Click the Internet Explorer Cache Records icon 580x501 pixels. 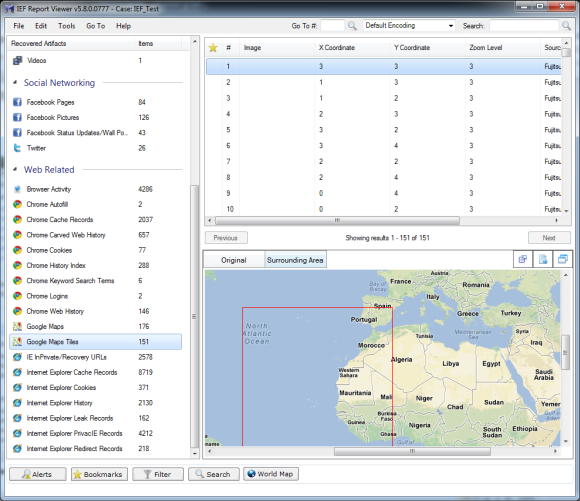(17, 372)
